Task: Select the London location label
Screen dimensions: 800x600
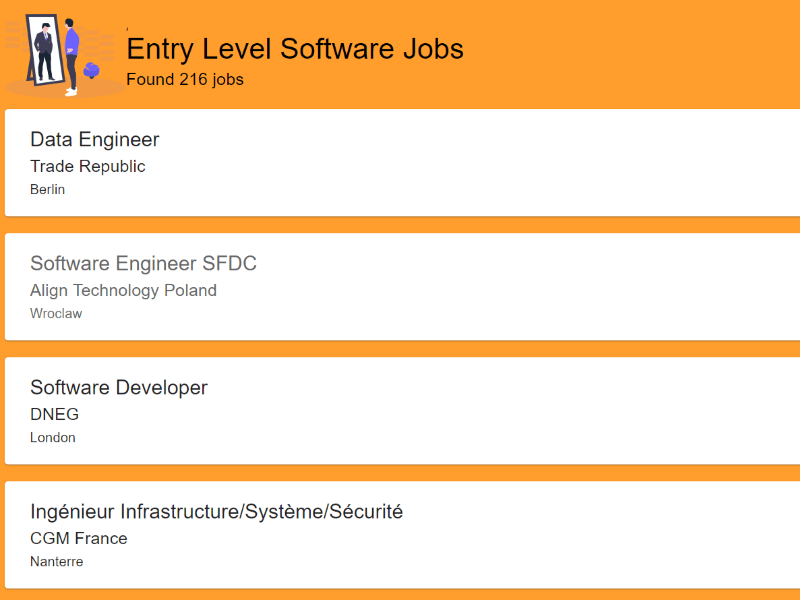Action: 53,437
